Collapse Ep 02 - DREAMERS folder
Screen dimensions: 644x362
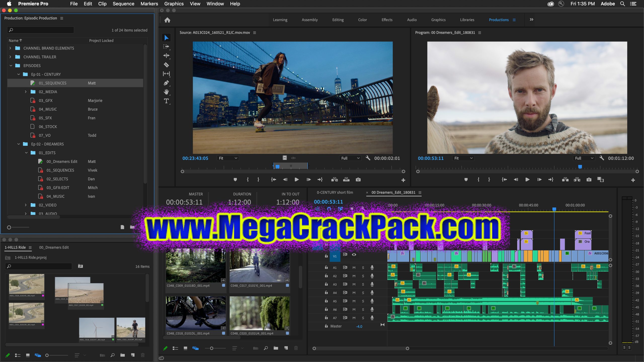pos(18,144)
